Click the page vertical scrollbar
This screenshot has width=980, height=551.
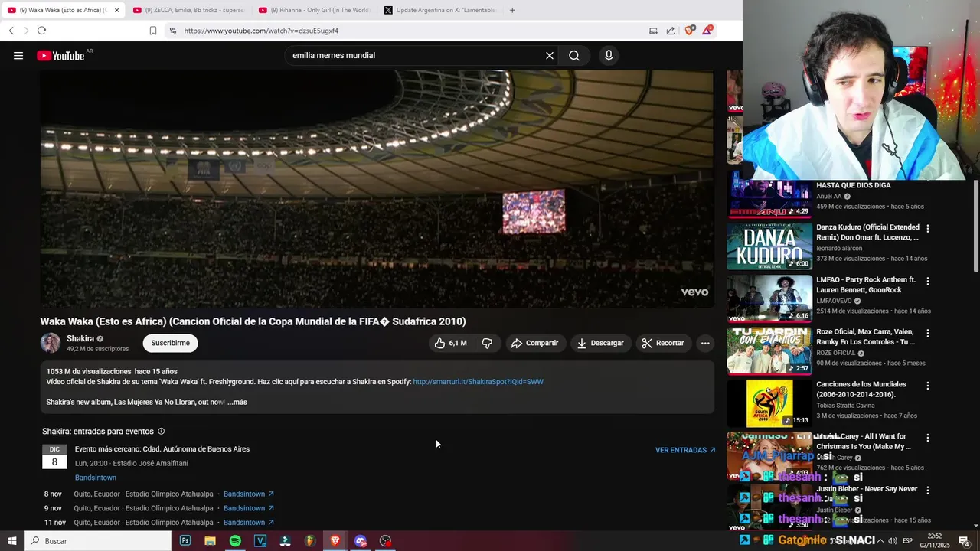976,226
